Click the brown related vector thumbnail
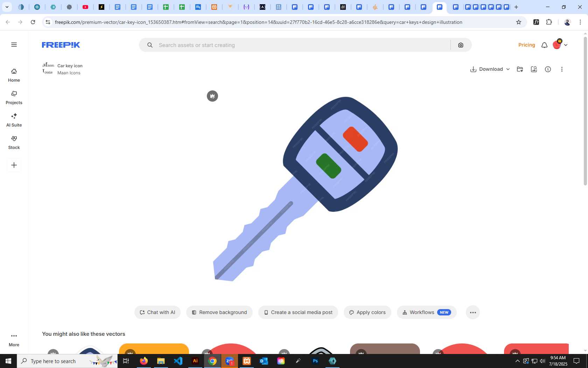 385,349
